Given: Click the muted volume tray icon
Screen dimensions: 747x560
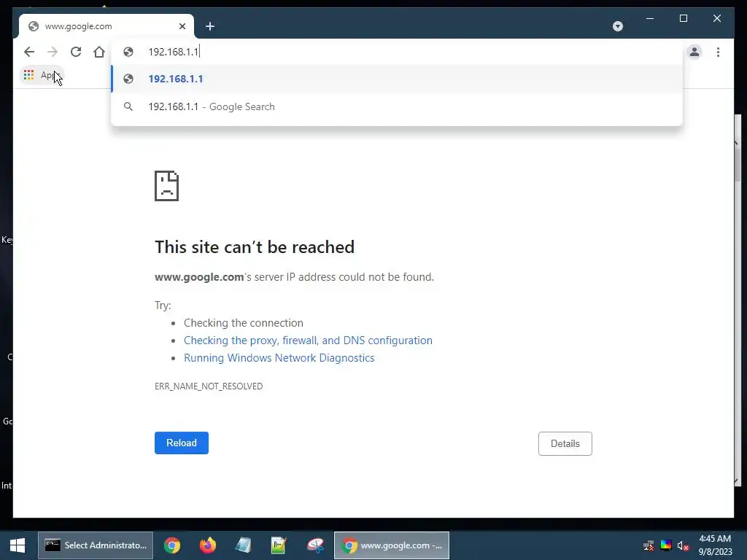Looking at the screenshot, I should (683, 545).
